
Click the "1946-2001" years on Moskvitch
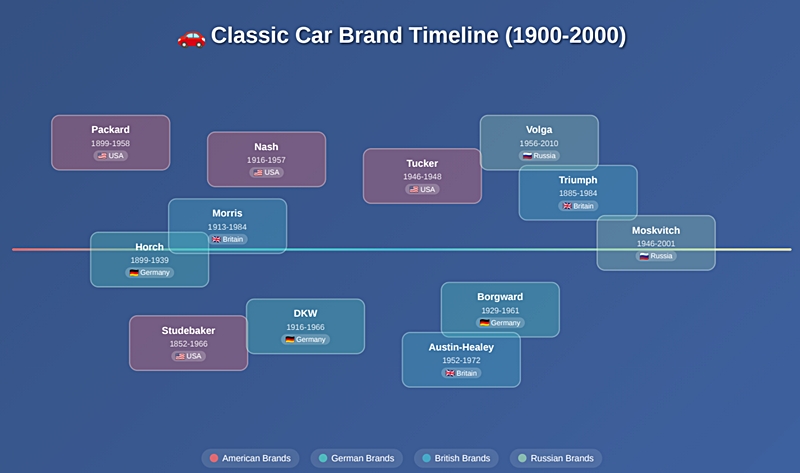pyautogui.click(x=656, y=244)
